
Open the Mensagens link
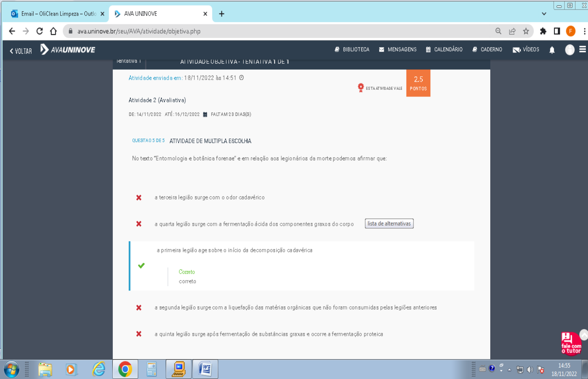(x=398, y=50)
